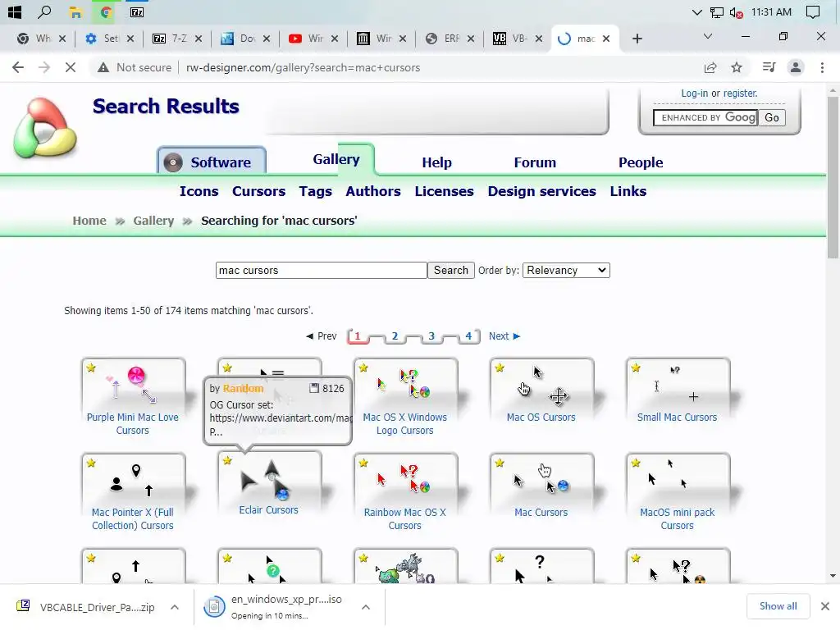
Task: Open Chrome three-dot menu
Action: 822,67
